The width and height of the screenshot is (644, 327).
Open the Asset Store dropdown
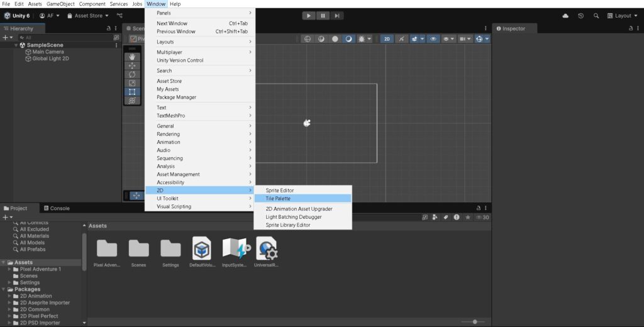pyautogui.click(x=88, y=16)
